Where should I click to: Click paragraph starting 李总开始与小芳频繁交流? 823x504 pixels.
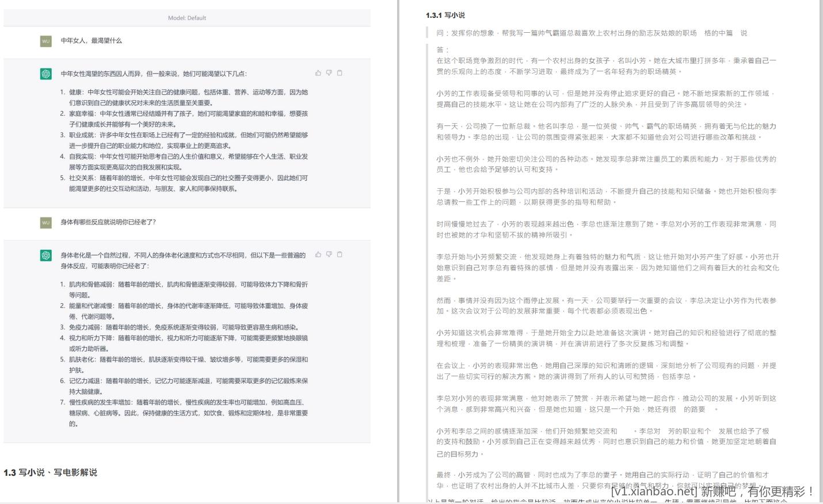(608, 268)
